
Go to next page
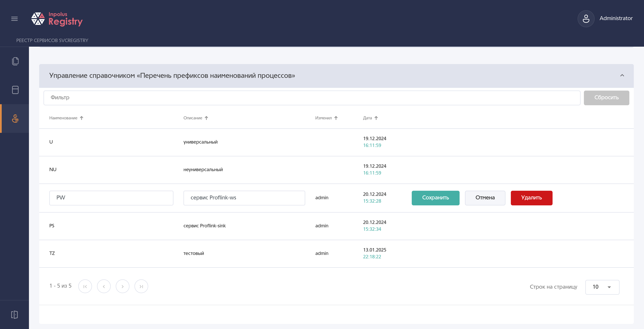click(x=122, y=286)
